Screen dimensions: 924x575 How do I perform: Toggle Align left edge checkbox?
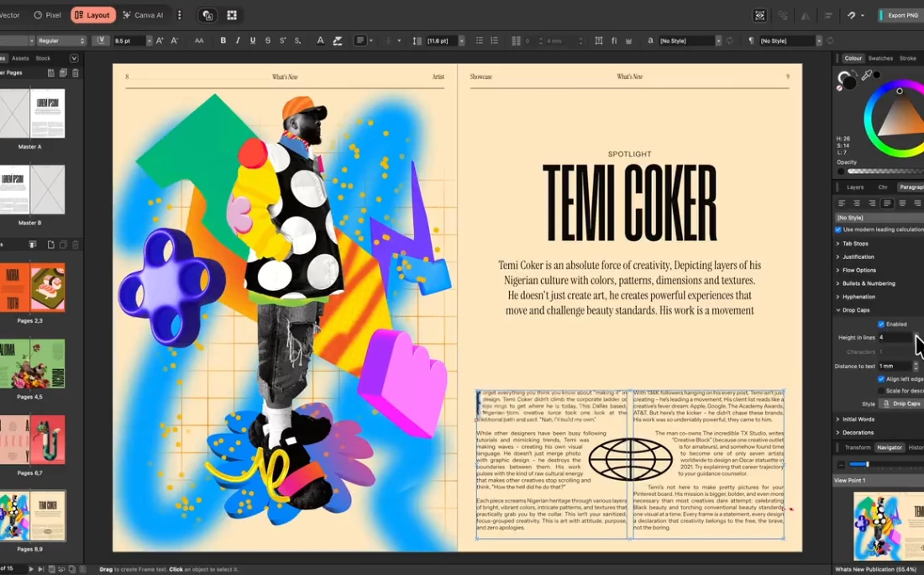click(x=881, y=379)
